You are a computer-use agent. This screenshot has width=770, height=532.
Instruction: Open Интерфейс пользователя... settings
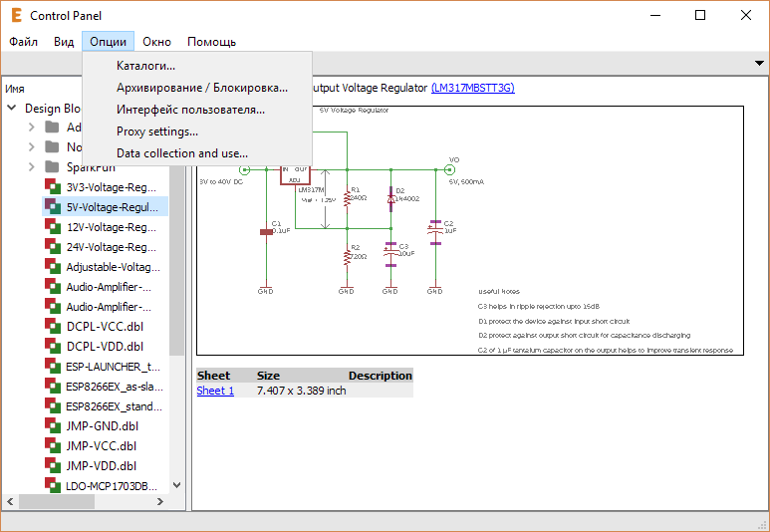pos(197,110)
